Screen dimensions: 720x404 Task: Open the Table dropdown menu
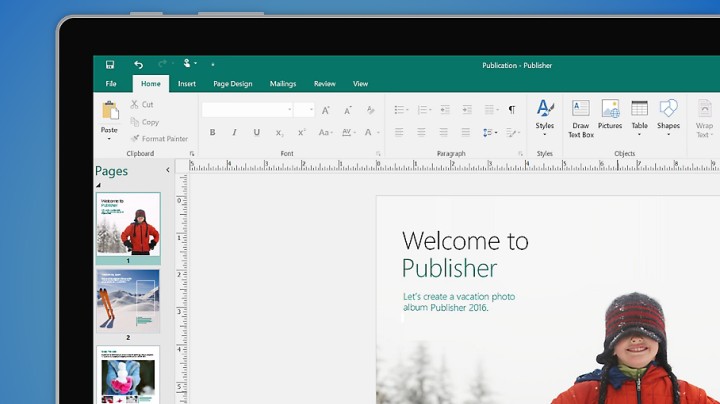coord(639,134)
